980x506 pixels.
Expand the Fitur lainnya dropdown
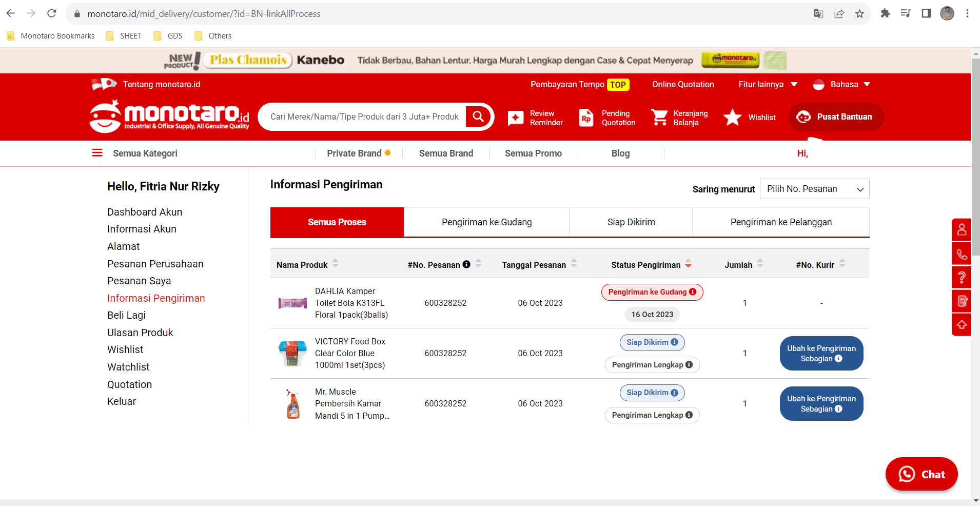(768, 84)
